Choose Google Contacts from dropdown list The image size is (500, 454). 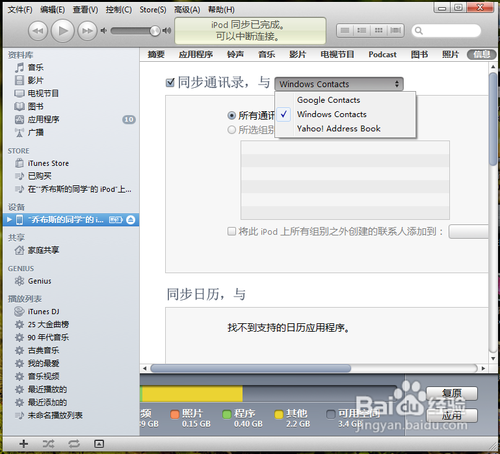[x=345, y=100]
